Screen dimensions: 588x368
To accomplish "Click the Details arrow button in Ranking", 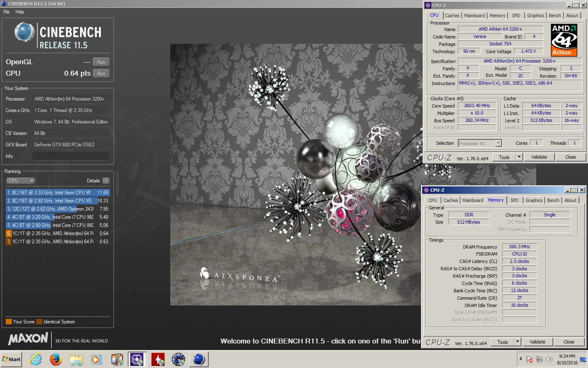I will [x=106, y=181].
